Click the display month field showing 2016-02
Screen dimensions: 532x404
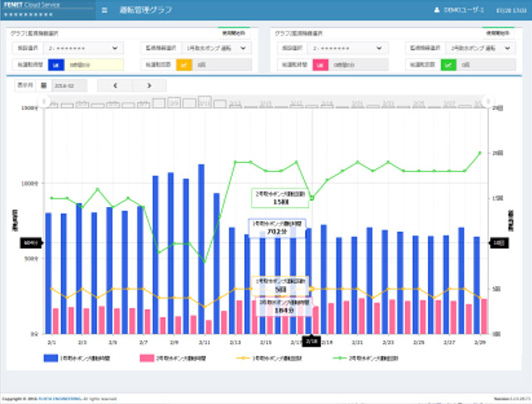70,86
